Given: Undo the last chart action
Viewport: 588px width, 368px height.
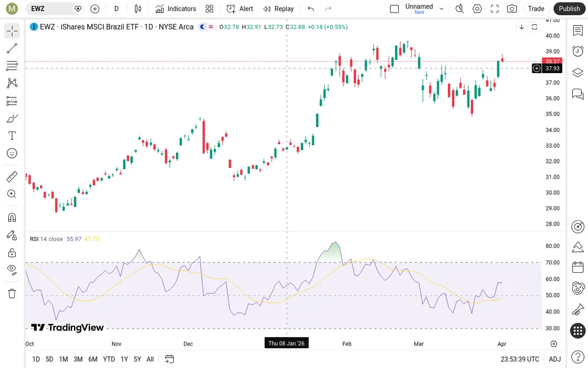Looking at the screenshot, I should pos(311,9).
